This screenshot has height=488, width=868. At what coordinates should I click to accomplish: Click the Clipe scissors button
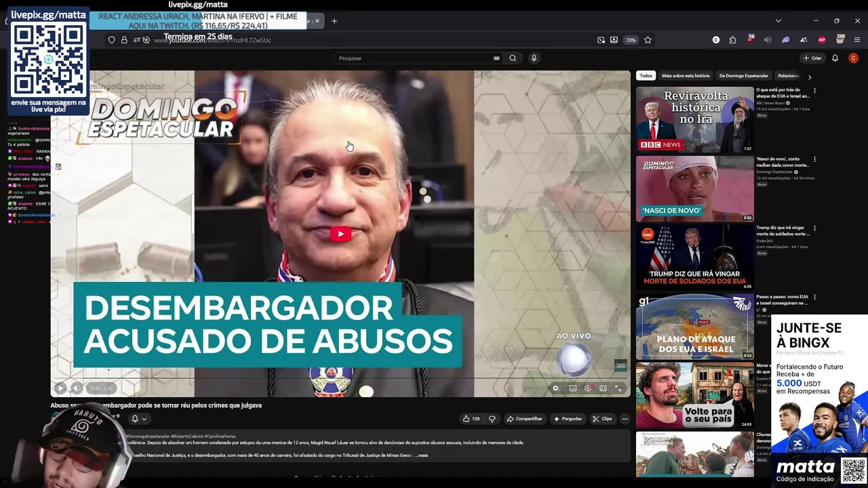[602, 419]
